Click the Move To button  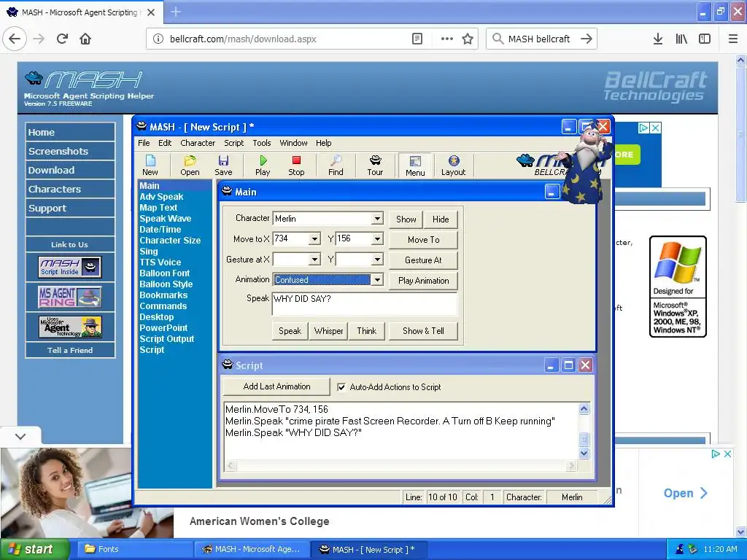pos(424,239)
